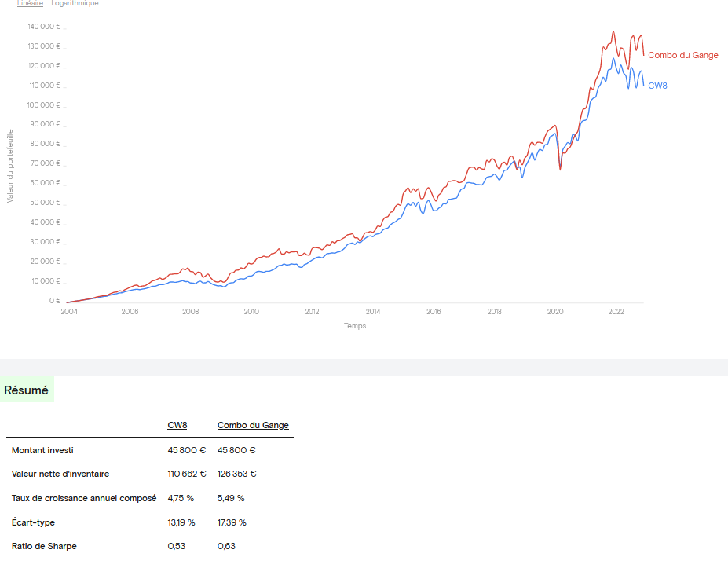Image resolution: width=728 pixels, height=564 pixels.
Task: Click the 2008 tick on time axis
Action: (191, 312)
